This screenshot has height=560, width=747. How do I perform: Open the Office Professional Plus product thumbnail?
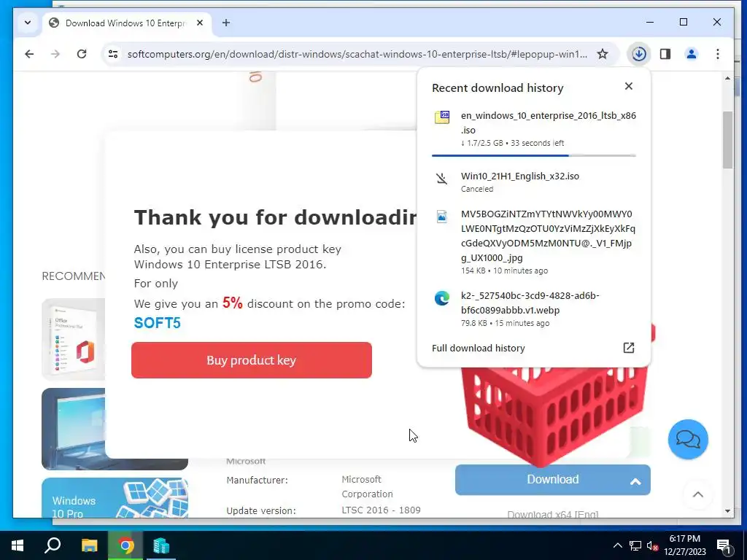coord(73,339)
